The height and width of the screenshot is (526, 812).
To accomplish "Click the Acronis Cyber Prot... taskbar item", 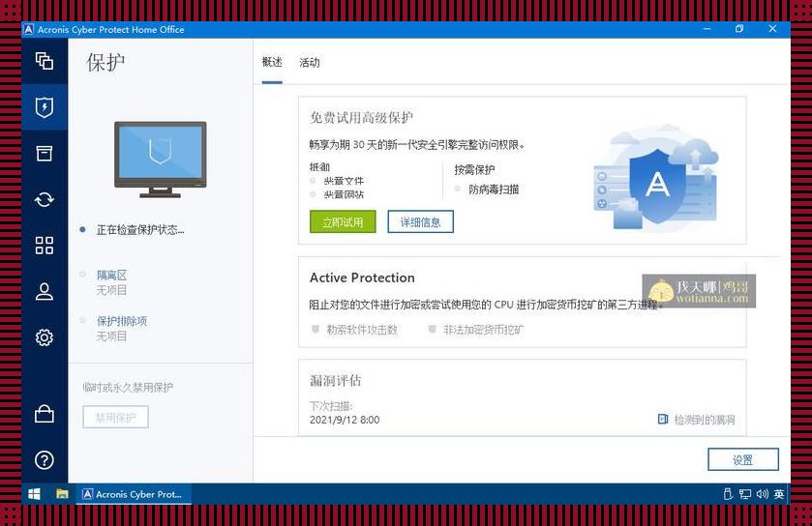I will [135, 494].
